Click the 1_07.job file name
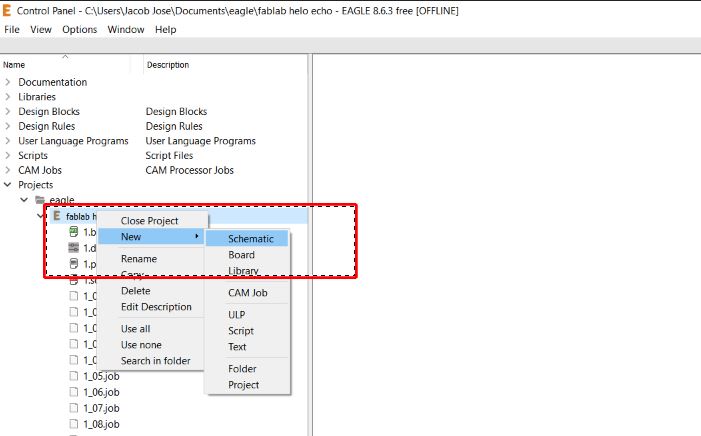The width and height of the screenshot is (701, 436). 101,408
